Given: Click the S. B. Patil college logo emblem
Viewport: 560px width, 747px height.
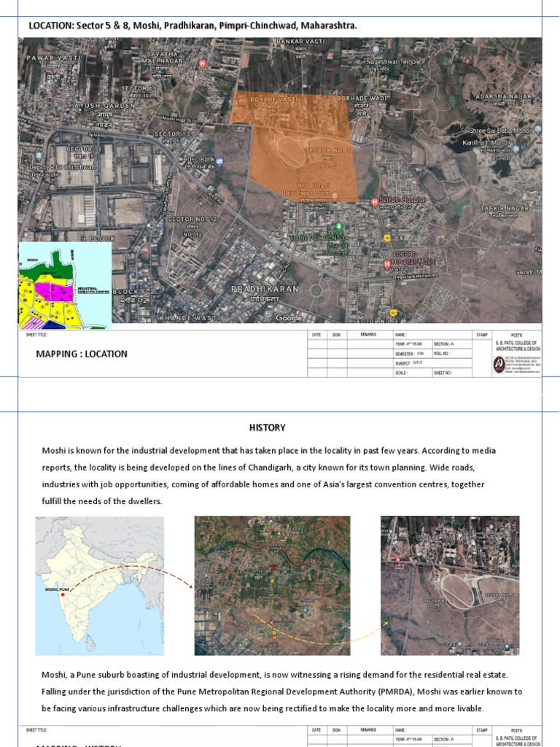Looking at the screenshot, I should pos(499,365).
